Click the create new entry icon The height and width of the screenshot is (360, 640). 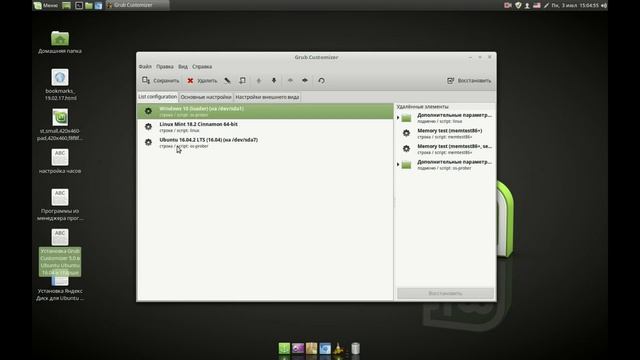(242, 80)
